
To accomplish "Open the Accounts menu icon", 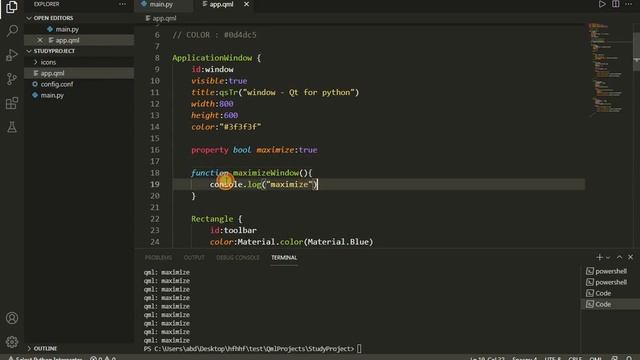I will click(x=12, y=318).
